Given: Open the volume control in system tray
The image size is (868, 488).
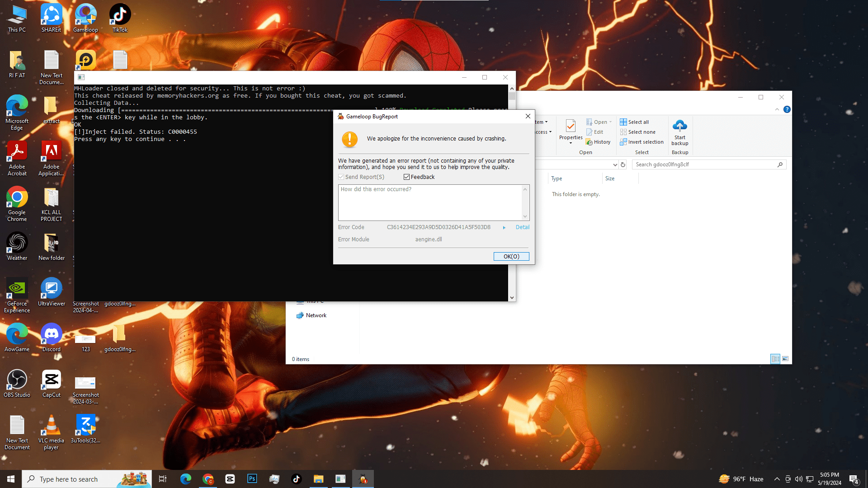Looking at the screenshot, I should [x=799, y=479].
